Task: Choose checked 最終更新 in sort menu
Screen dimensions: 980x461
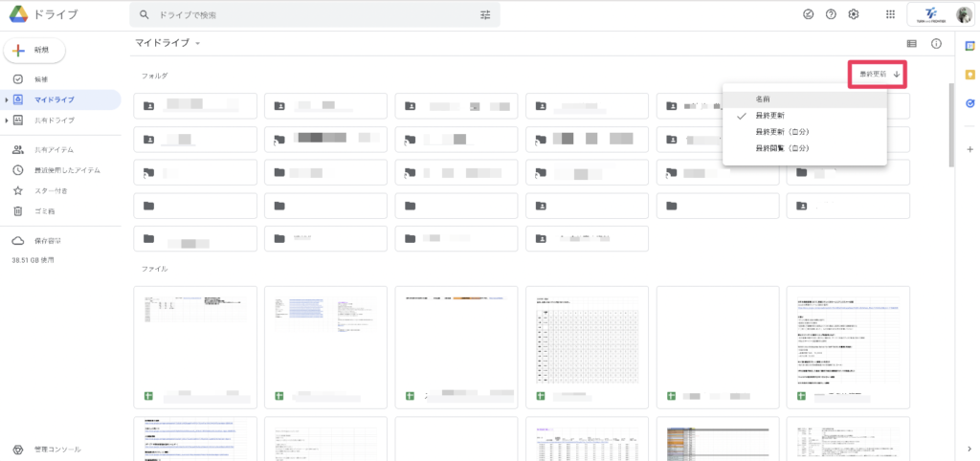Action: (x=804, y=116)
